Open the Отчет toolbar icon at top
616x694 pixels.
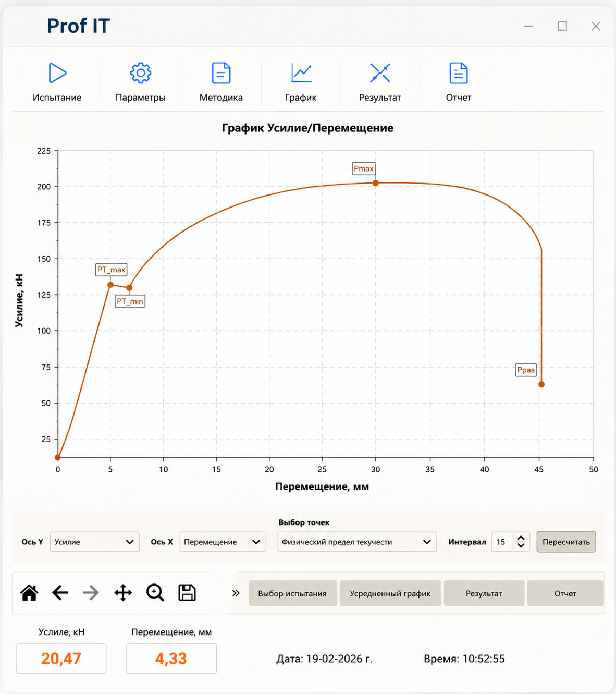pos(459,73)
